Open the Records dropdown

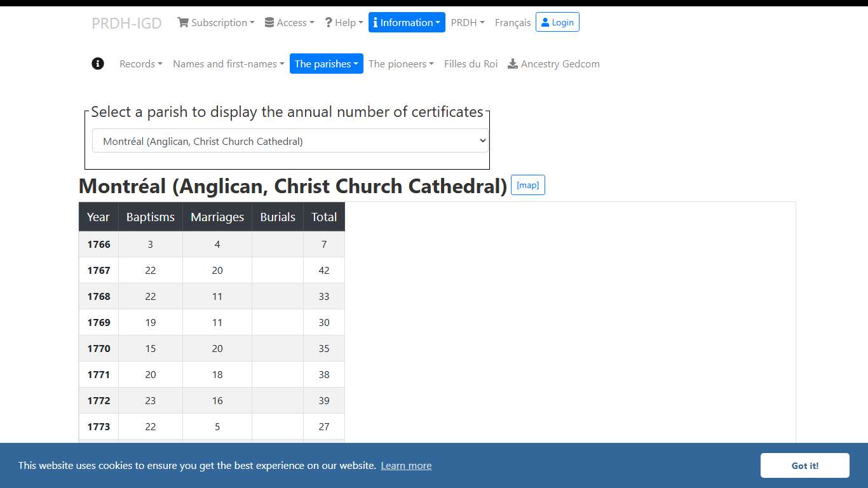(x=140, y=64)
